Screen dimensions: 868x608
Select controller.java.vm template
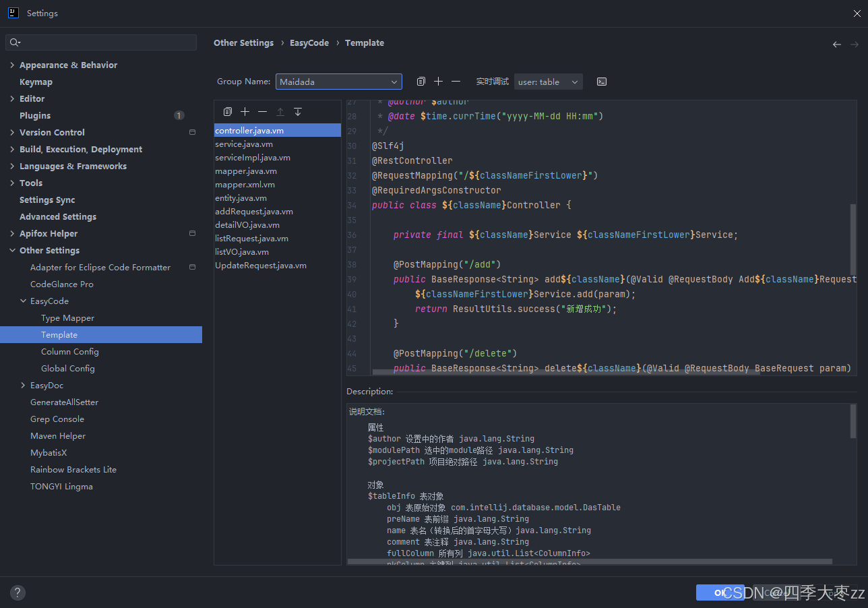[x=278, y=130]
